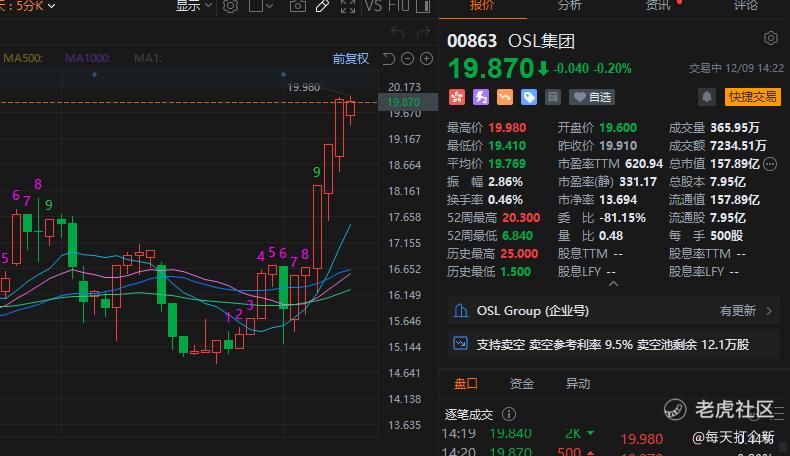Screen dimensions: 790x456
Task: Click the 快捷交易 quick trade button
Action: (753, 97)
